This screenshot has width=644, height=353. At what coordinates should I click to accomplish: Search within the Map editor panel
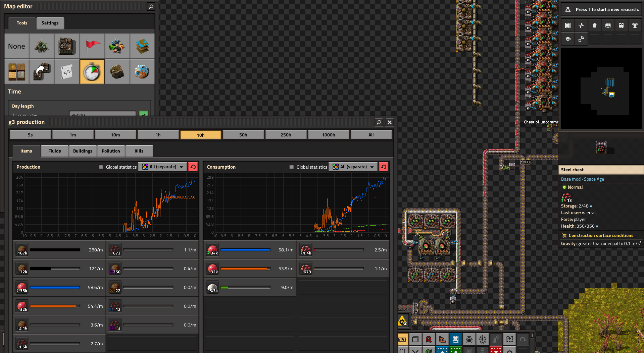(151, 6)
